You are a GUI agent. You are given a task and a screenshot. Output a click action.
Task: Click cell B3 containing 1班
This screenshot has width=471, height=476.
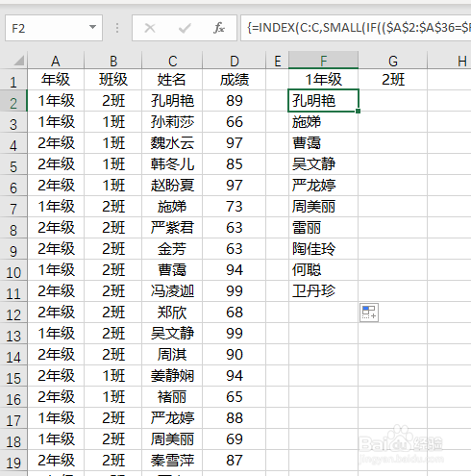coord(113,122)
